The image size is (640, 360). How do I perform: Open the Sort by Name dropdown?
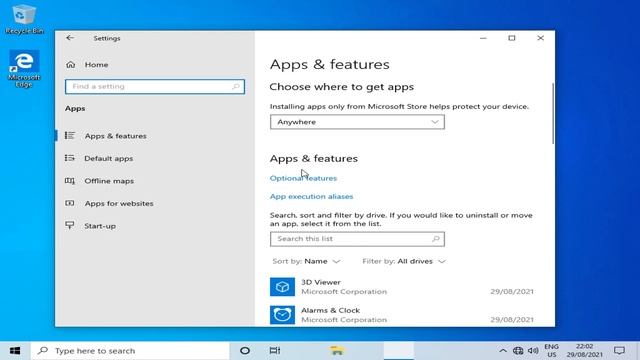pyautogui.click(x=306, y=261)
